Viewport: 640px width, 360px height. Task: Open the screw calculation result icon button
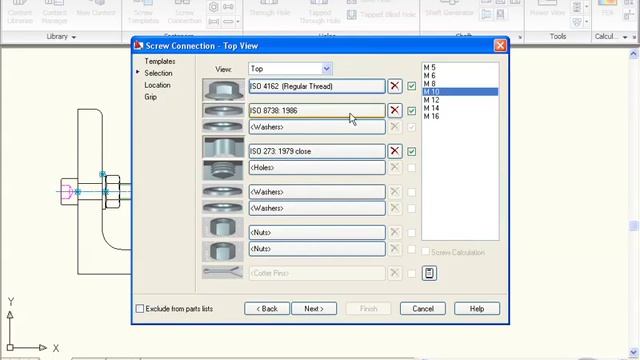[429, 273]
